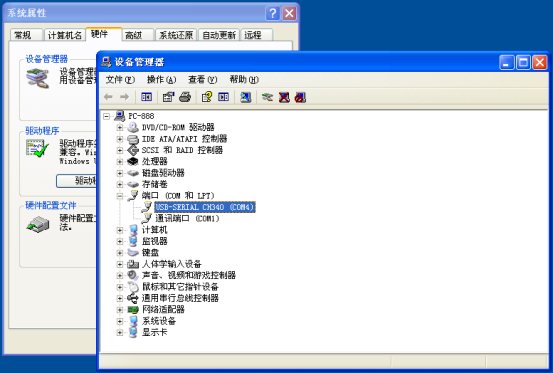553x373 pixels.
Task: Click the scan for hardware changes icon
Action: (x=245, y=97)
